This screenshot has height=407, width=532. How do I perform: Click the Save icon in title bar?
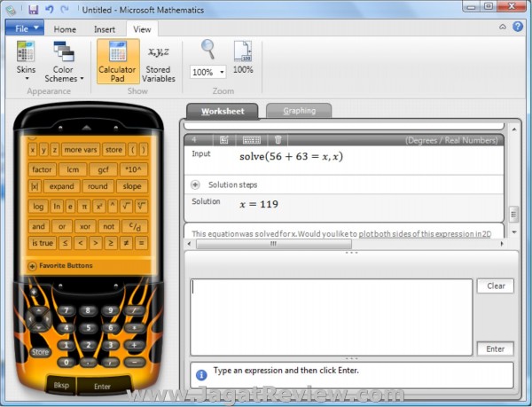click(34, 10)
